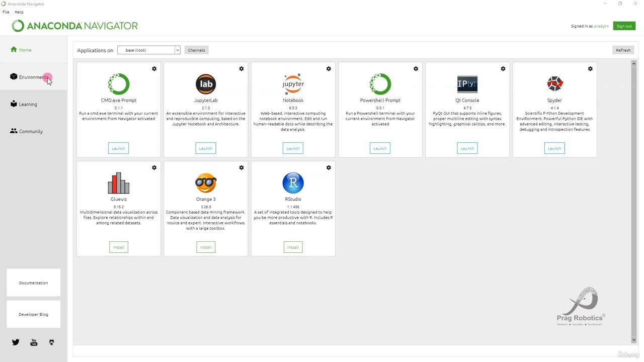This screenshot has height=362, width=644.
Task: Click the applications list vertical scrollbar
Action: (x=634, y=202)
